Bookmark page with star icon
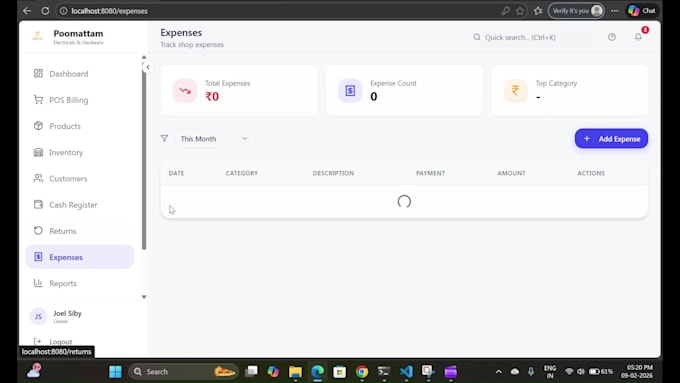 click(x=520, y=11)
